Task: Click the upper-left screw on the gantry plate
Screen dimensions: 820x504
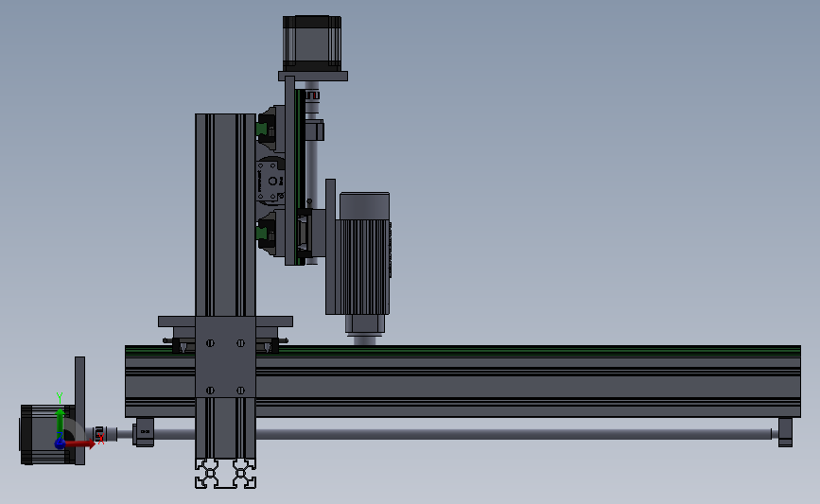Action: point(210,343)
